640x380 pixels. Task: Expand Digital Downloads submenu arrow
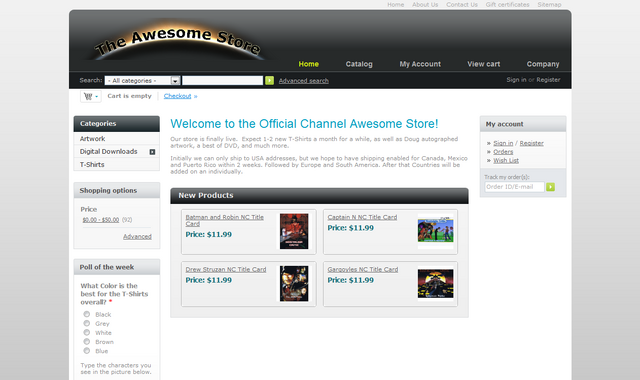[152, 152]
